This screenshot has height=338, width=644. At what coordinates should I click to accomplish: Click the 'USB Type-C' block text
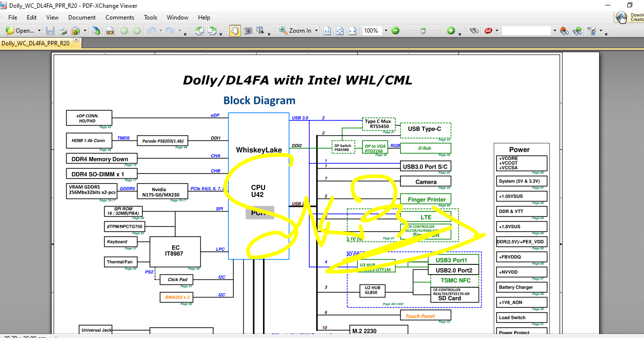point(424,129)
